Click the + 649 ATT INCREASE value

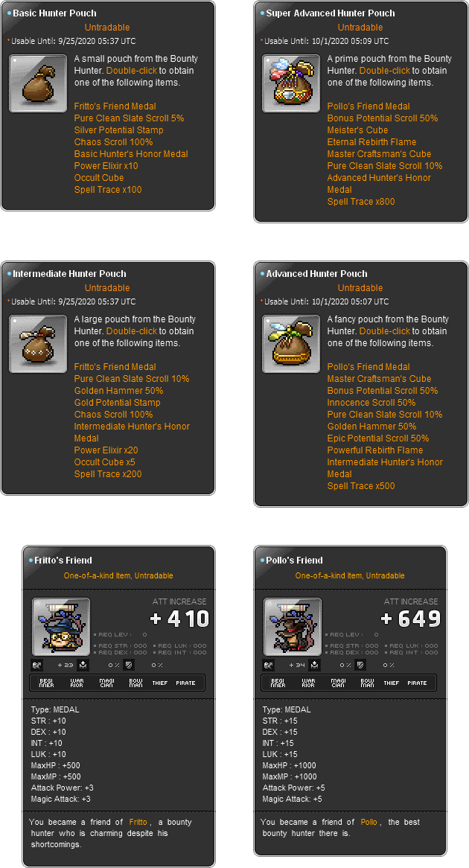411,619
